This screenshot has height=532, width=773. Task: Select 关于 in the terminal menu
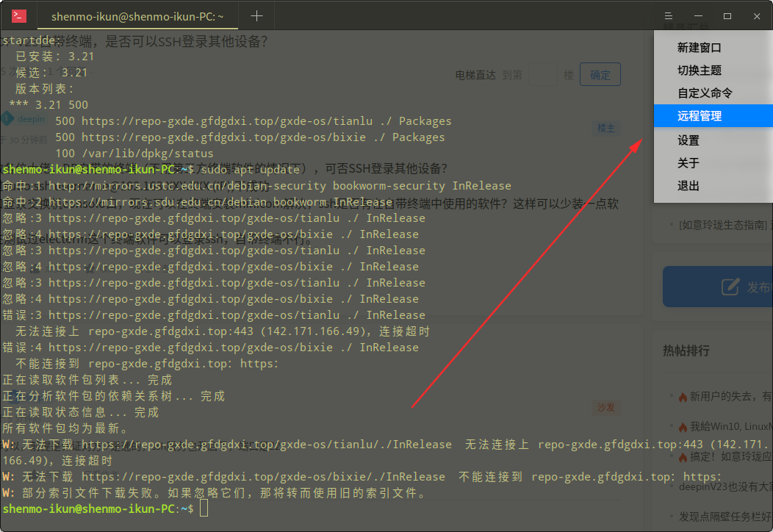pyautogui.click(x=713, y=163)
